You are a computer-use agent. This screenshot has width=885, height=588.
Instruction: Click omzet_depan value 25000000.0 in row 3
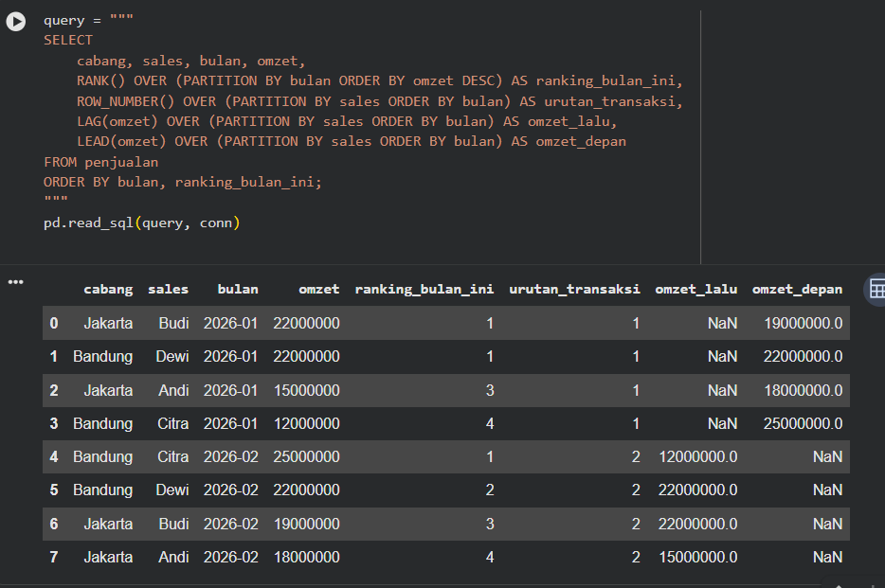tap(804, 423)
